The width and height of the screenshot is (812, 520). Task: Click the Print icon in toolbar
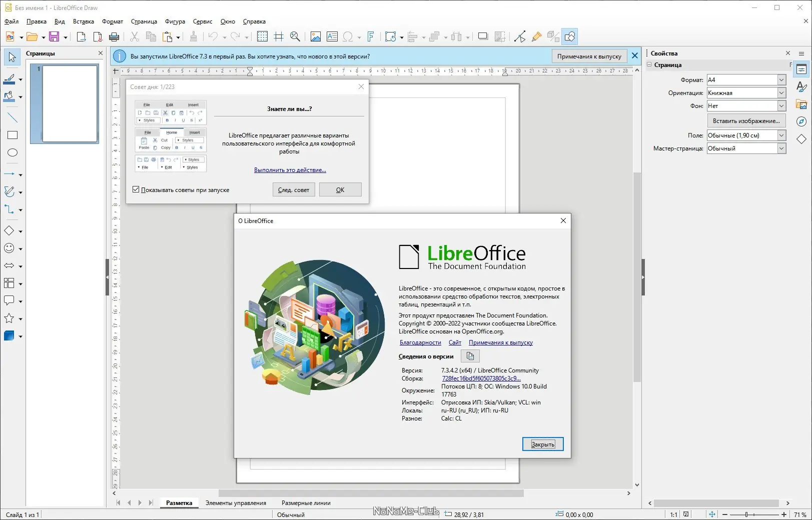(114, 36)
